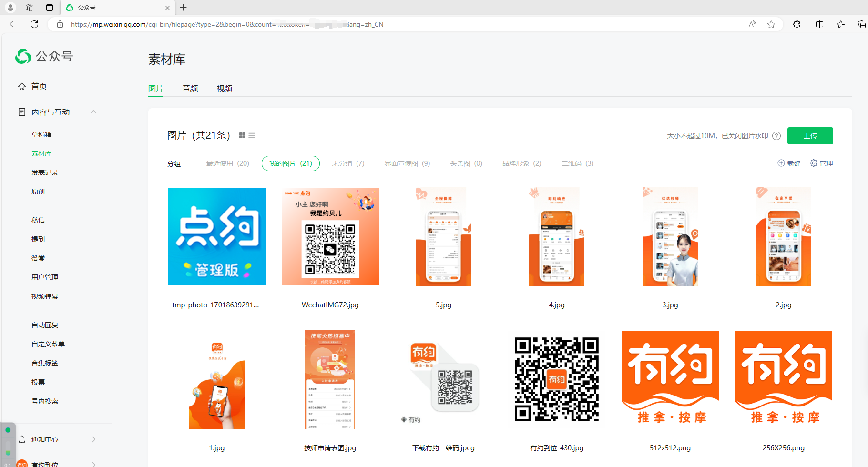
Task: Bookmark this page with the star icon
Action: click(x=771, y=24)
